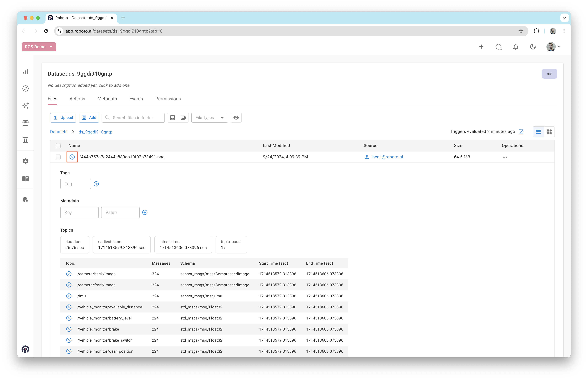This screenshot has height=380, width=588.
Task: Click the image filter icon button
Action: [173, 118]
